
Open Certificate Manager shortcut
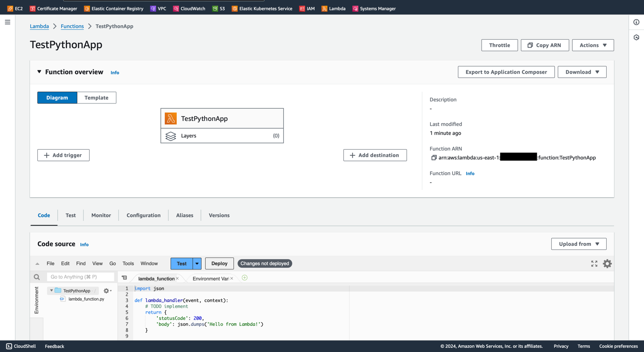53,8
